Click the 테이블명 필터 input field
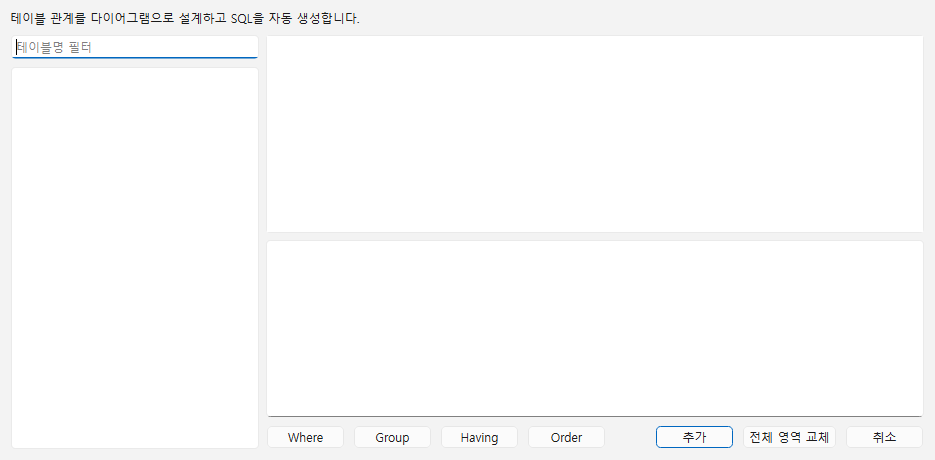This screenshot has height=460, width=935. [135, 47]
